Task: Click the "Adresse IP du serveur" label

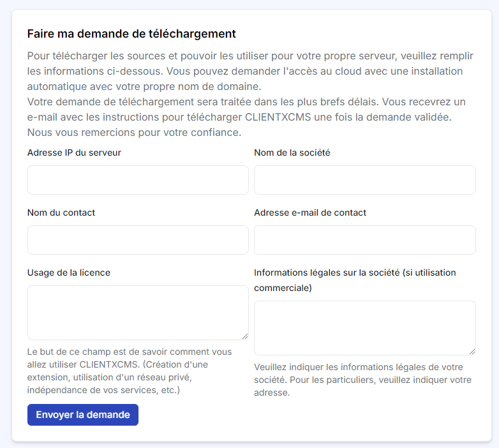Action: click(x=74, y=153)
